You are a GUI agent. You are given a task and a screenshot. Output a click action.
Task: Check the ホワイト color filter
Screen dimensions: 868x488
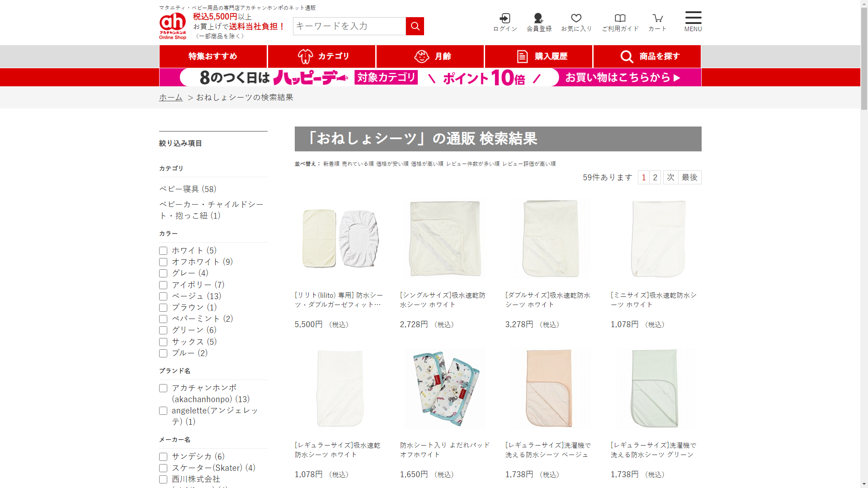163,251
